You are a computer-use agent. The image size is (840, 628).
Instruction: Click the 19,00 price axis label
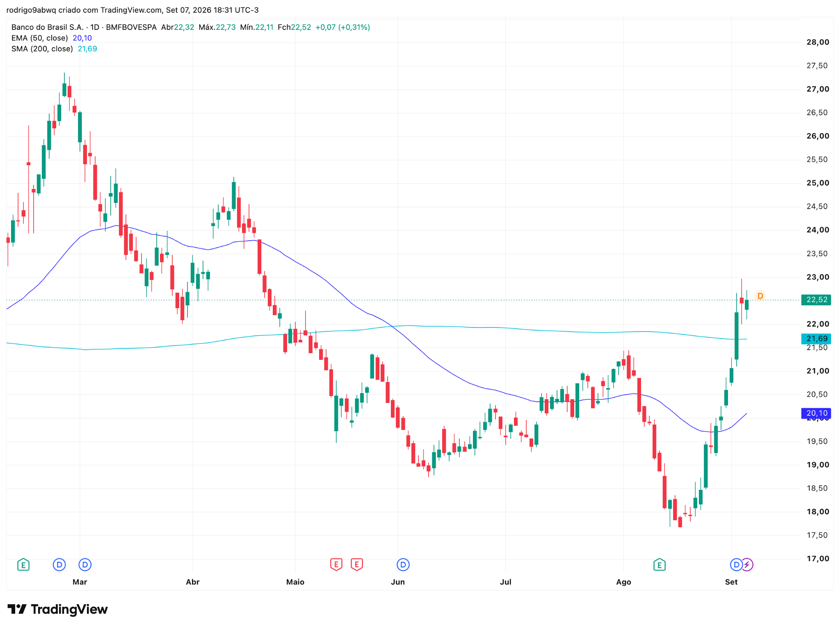pyautogui.click(x=818, y=465)
